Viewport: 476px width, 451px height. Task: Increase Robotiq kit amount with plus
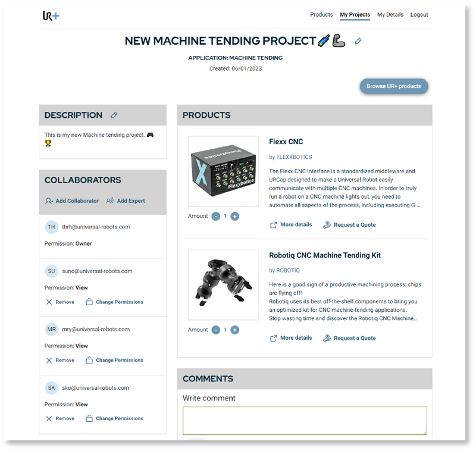[234, 330]
